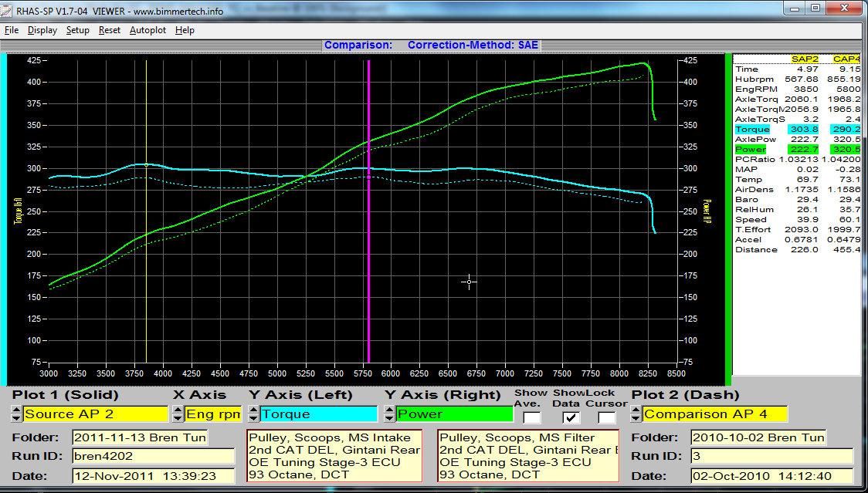Screen dimensions: 868x493
Task: Click the Speed row in data panel
Action: (x=798, y=220)
